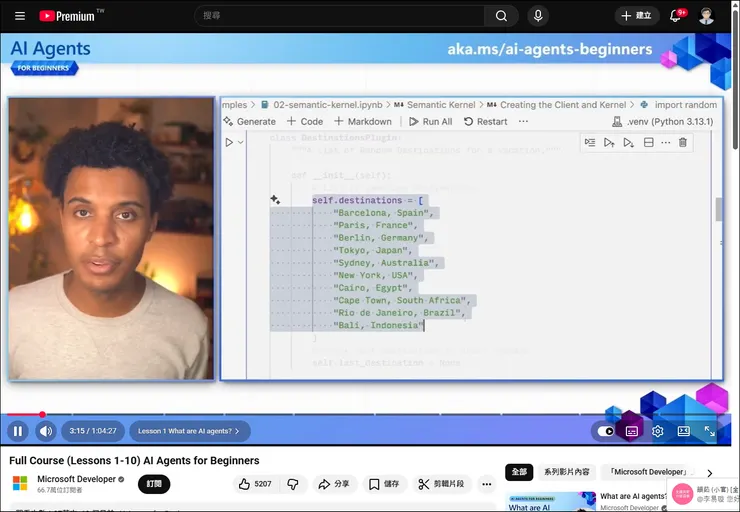Activate voice search microphone
Image resolution: width=740 pixels, height=512 pixels.
(x=538, y=16)
